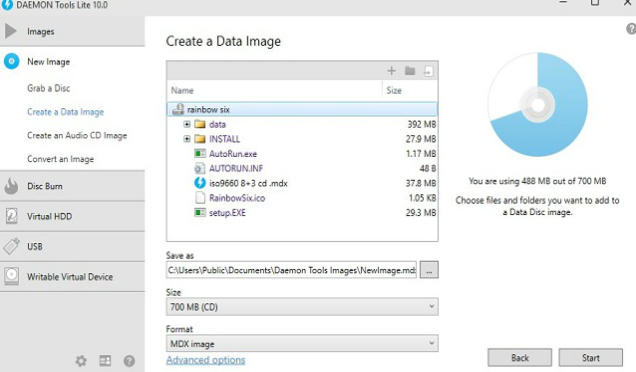Click the setup.EXE file icon
Screen dimensions: 636x372
point(200,213)
